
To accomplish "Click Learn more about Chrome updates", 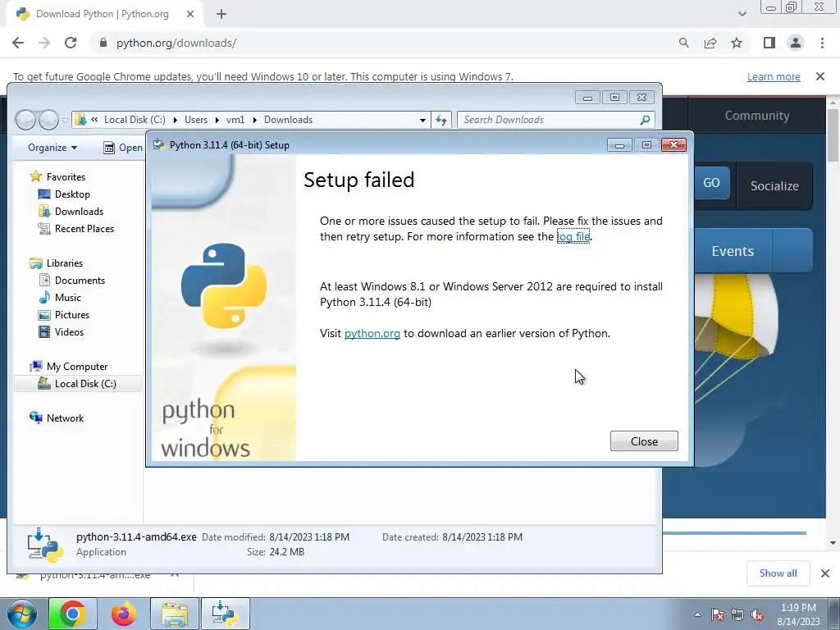I will click(x=774, y=76).
